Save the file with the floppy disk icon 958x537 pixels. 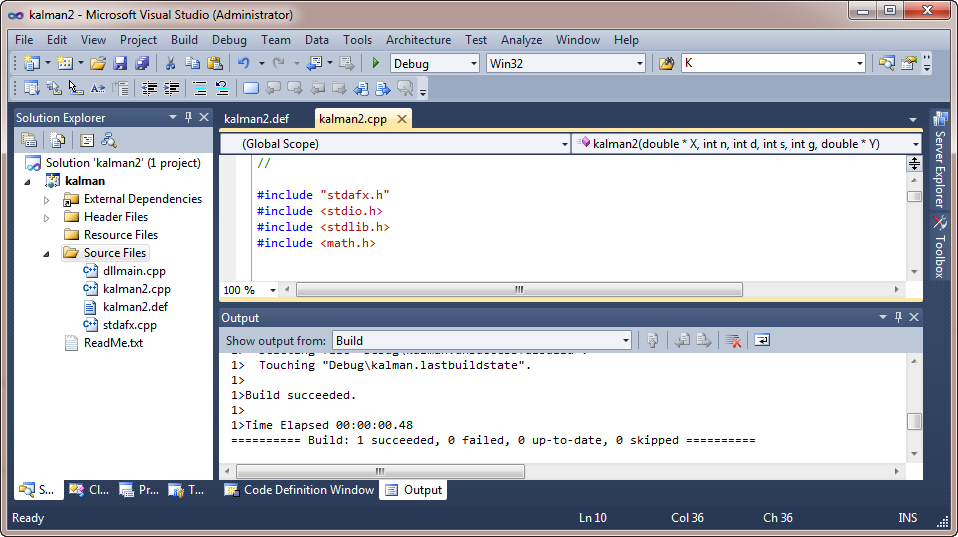point(120,63)
